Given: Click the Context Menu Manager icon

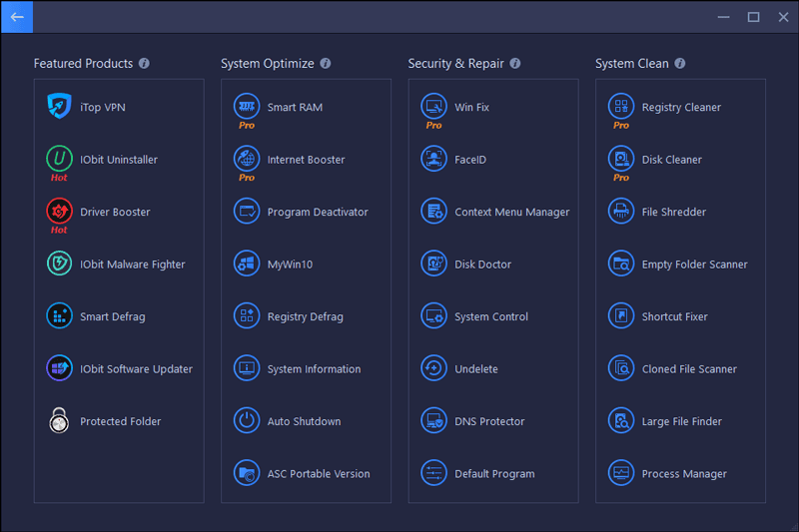Looking at the screenshot, I should pos(433,211).
